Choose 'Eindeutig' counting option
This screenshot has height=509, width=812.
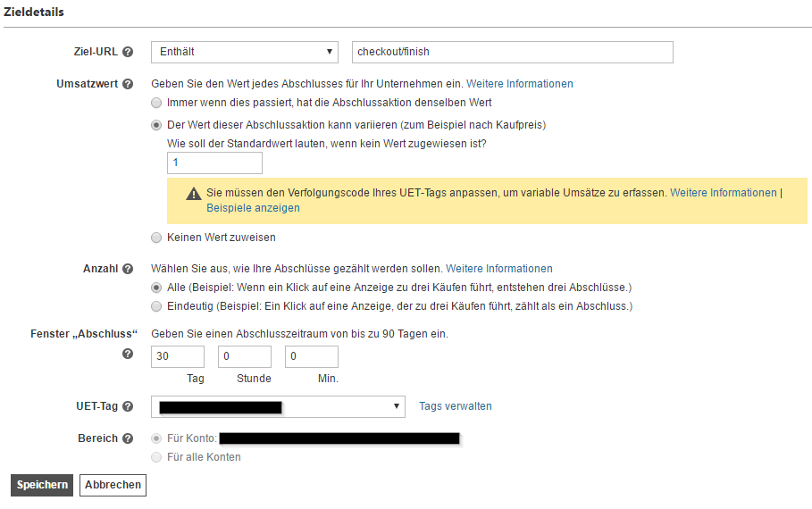pos(157,306)
